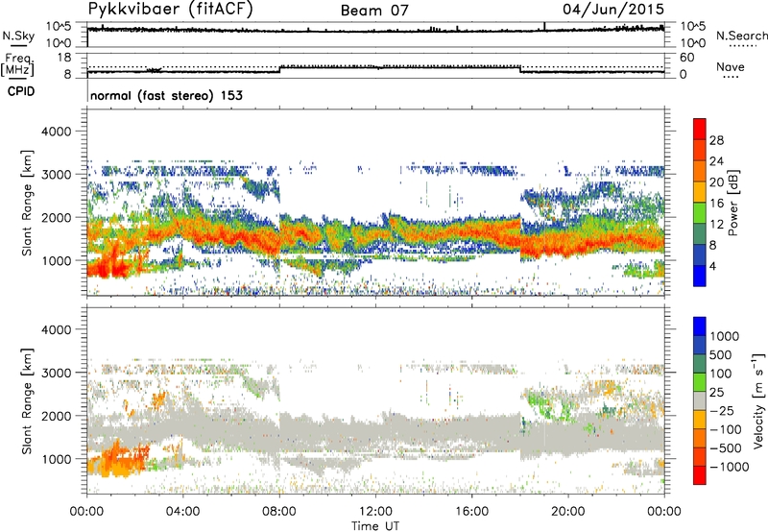
Task: Click the red bottom swatch of the Velocity colorbar
Action: click(x=700, y=475)
